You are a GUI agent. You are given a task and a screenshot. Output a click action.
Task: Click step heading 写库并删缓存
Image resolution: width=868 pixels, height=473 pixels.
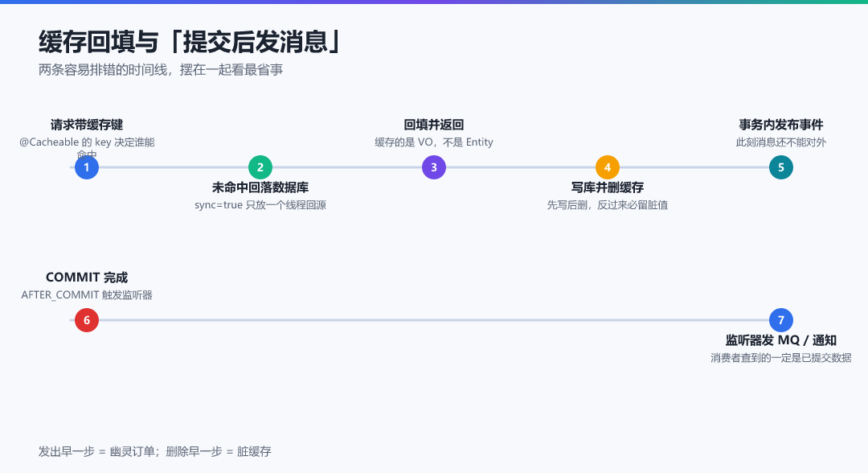[x=608, y=187]
